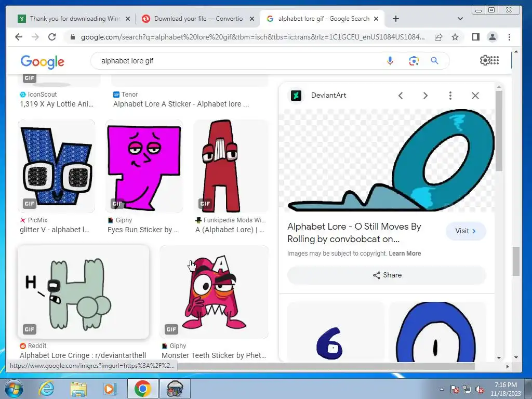Switch to the Thank you for downloading tab

click(x=70, y=19)
